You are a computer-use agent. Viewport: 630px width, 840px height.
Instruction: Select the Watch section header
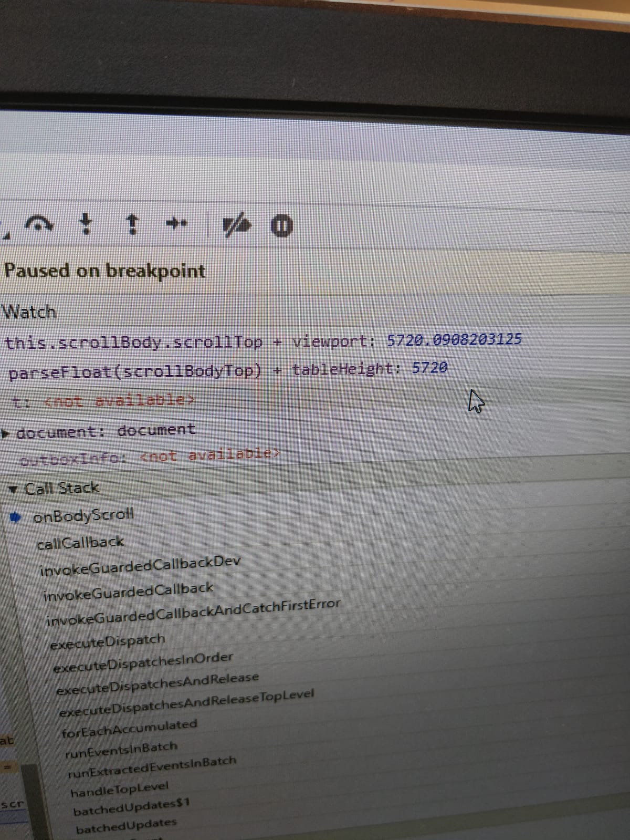pos(29,312)
